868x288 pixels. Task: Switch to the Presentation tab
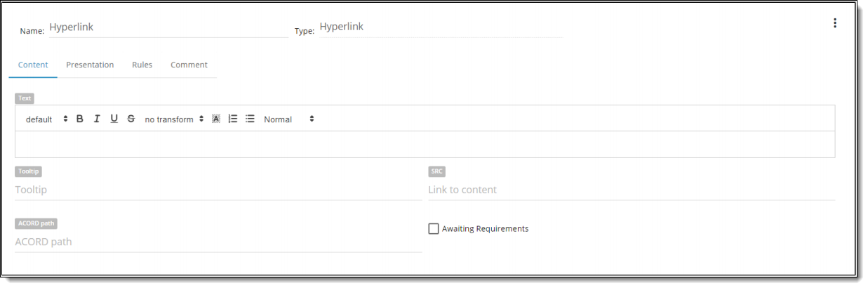pos(90,65)
